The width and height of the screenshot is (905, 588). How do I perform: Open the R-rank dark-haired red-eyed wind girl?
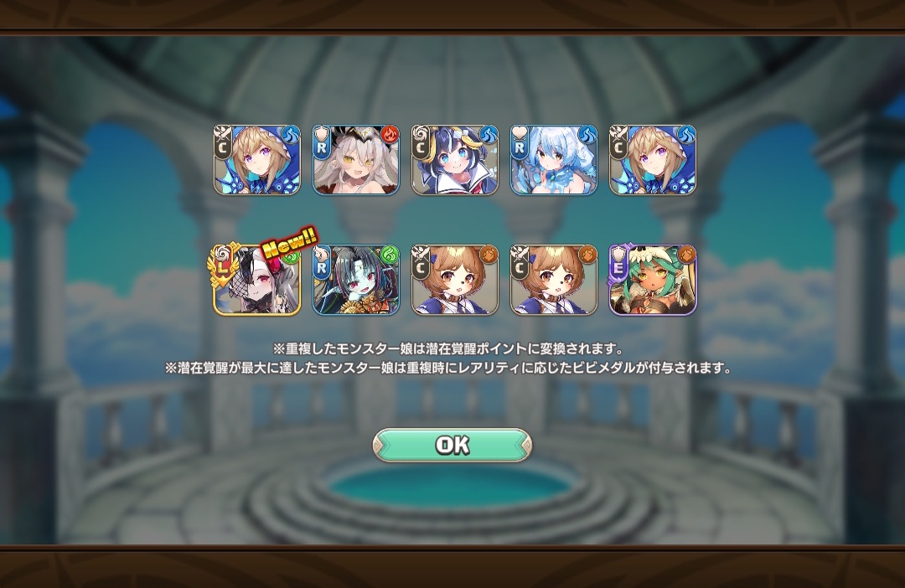click(355, 280)
